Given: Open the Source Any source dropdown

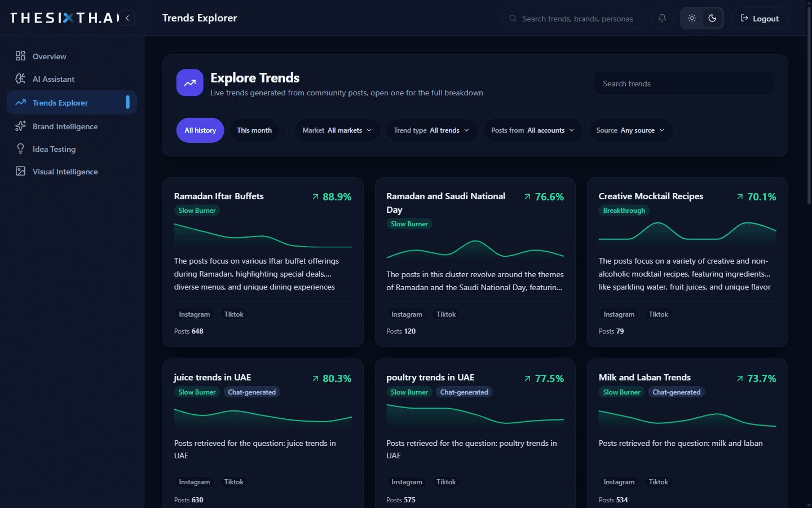Looking at the screenshot, I should coord(630,130).
